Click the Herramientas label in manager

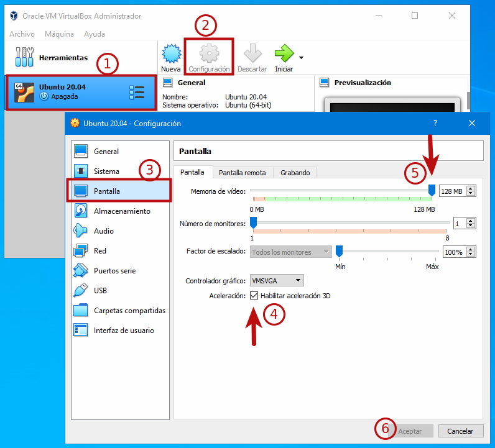pyautogui.click(x=63, y=58)
